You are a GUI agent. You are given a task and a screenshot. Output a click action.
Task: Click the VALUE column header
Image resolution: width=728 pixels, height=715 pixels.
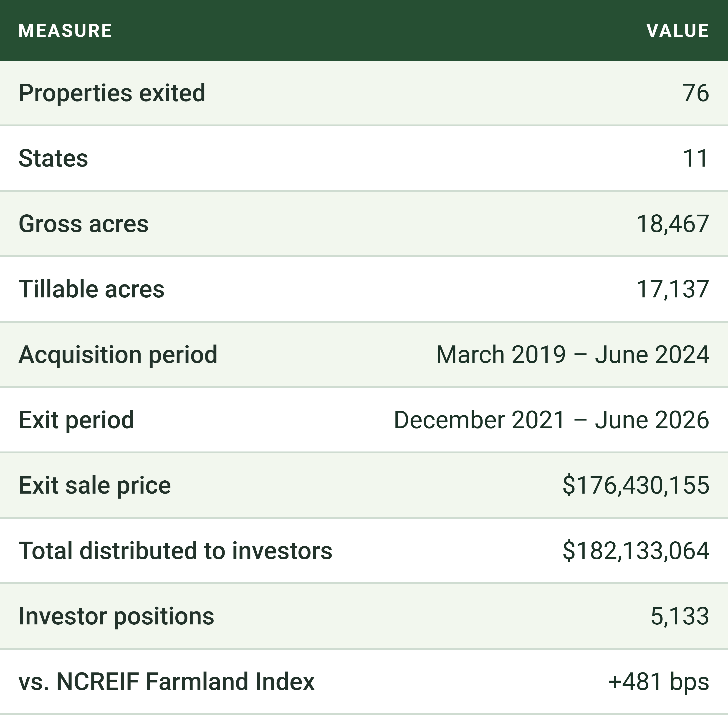pos(678,31)
